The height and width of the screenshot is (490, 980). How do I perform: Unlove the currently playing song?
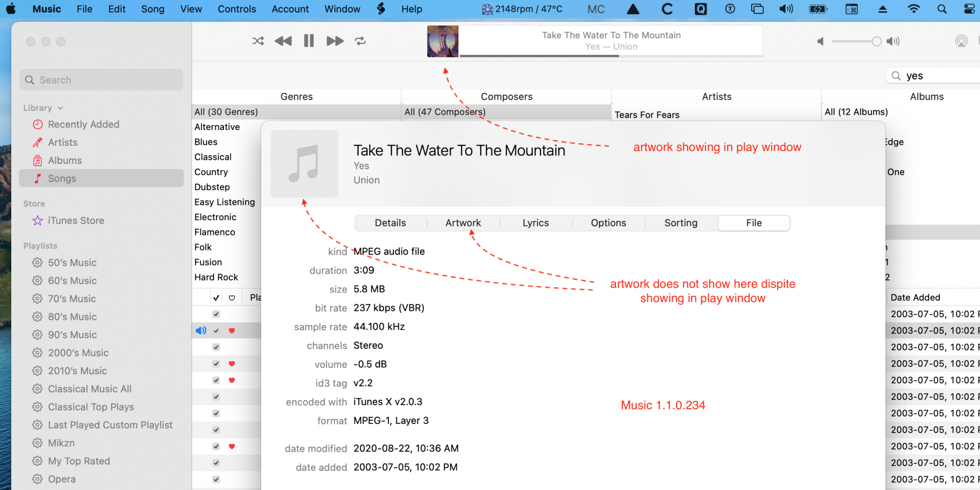[x=232, y=331]
